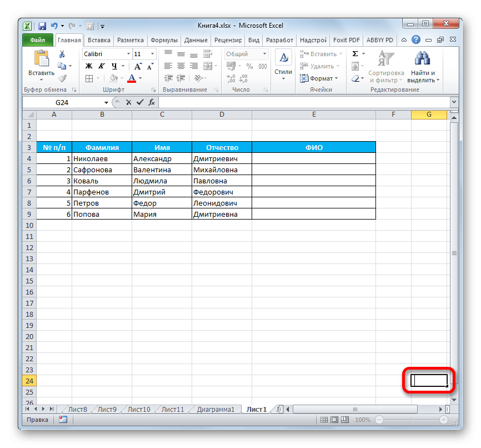The image size is (481, 448).
Task: Open the Файл tab
Action: coord(38,40)
